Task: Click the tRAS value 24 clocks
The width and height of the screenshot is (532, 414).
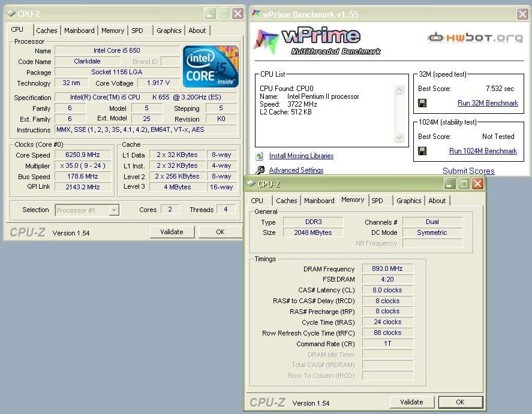Action: (x=387, y=322)
